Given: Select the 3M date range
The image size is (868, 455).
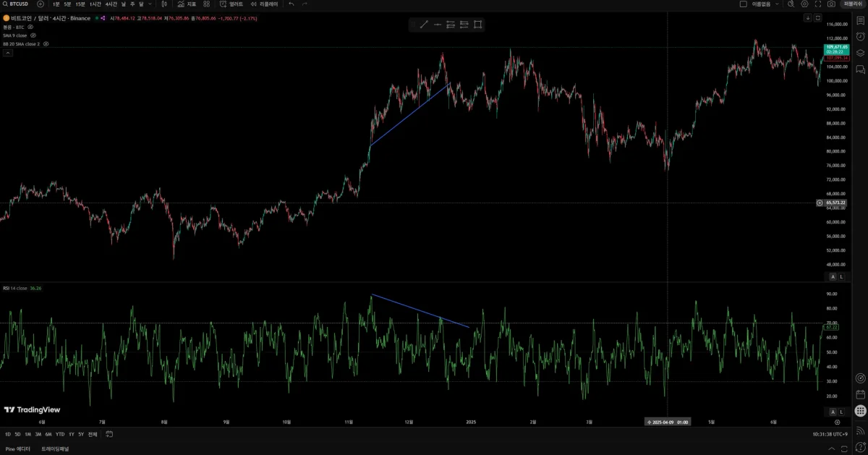Looking at the screenshot, I should tap(38, 434).
